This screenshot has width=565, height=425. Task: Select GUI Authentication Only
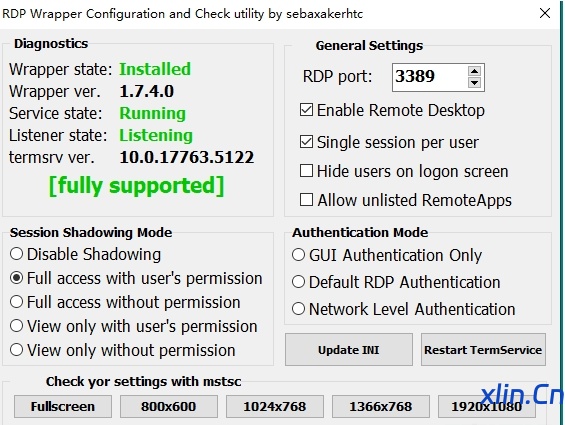pos(298,254)
